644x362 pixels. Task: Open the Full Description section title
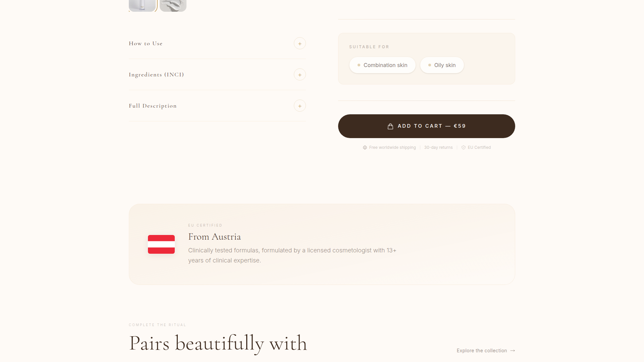pos(153,106)
